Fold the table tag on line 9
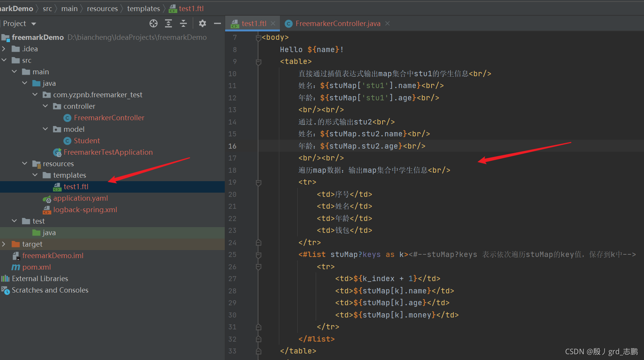644x360 pixels. point(258,62)
